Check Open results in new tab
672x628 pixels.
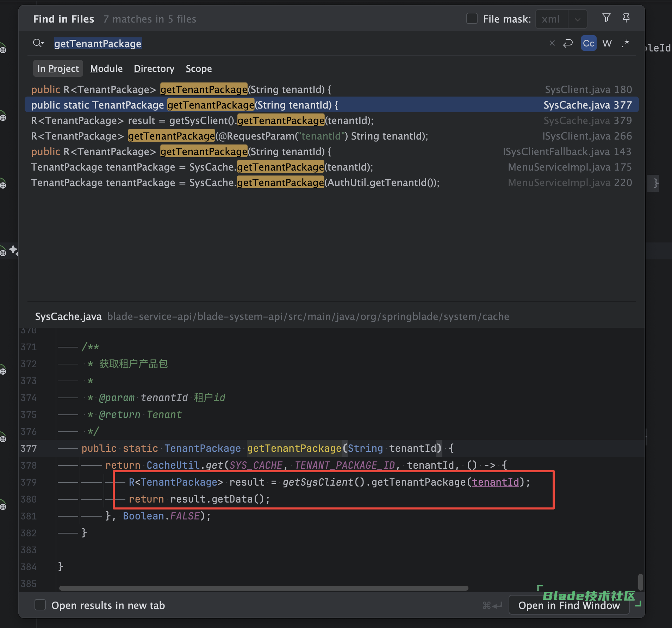point(41,605)
